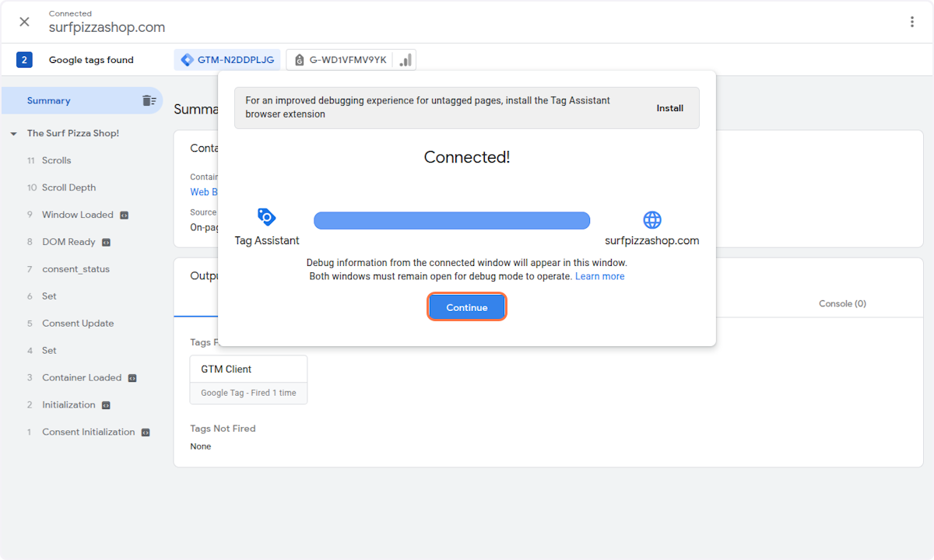Click the blue connection progress bar
934x560 pixels.
coord(451,221)
